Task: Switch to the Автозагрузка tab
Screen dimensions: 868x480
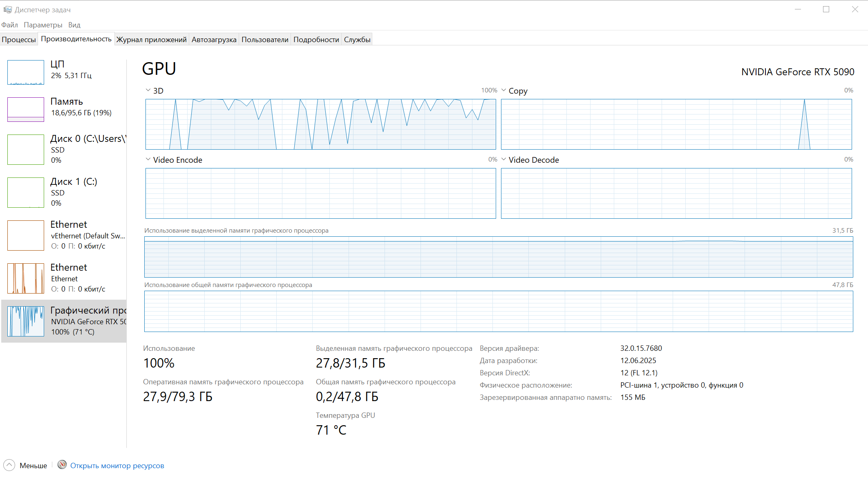Action: [x=214, y=40]
